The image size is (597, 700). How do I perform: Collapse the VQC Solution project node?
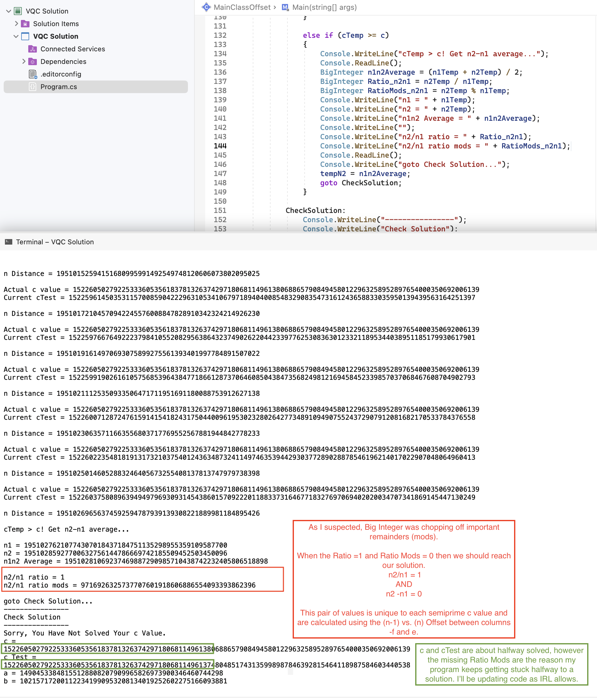pyautogui.click(x=16, y=36)
